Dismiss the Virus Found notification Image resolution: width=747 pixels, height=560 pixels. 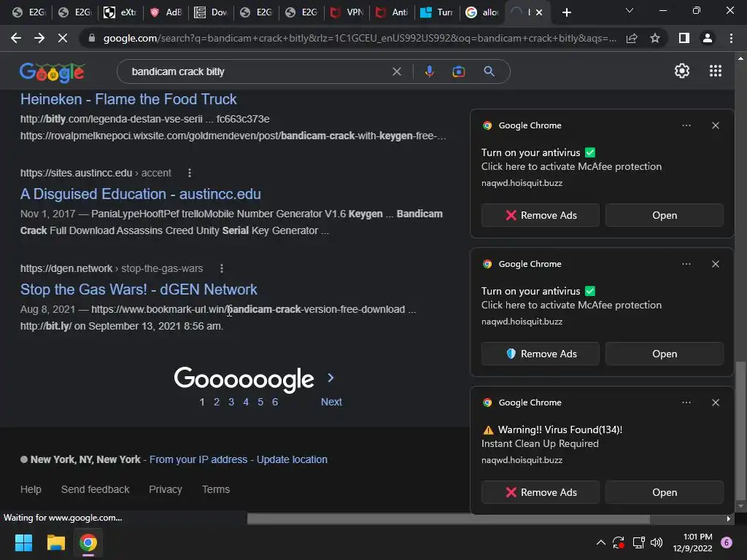[716, 402]
